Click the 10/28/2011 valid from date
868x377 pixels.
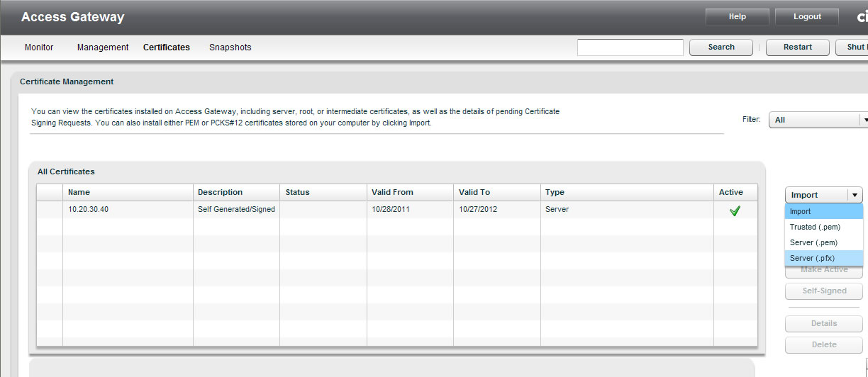pyautogui.click(x=391, y=210)
